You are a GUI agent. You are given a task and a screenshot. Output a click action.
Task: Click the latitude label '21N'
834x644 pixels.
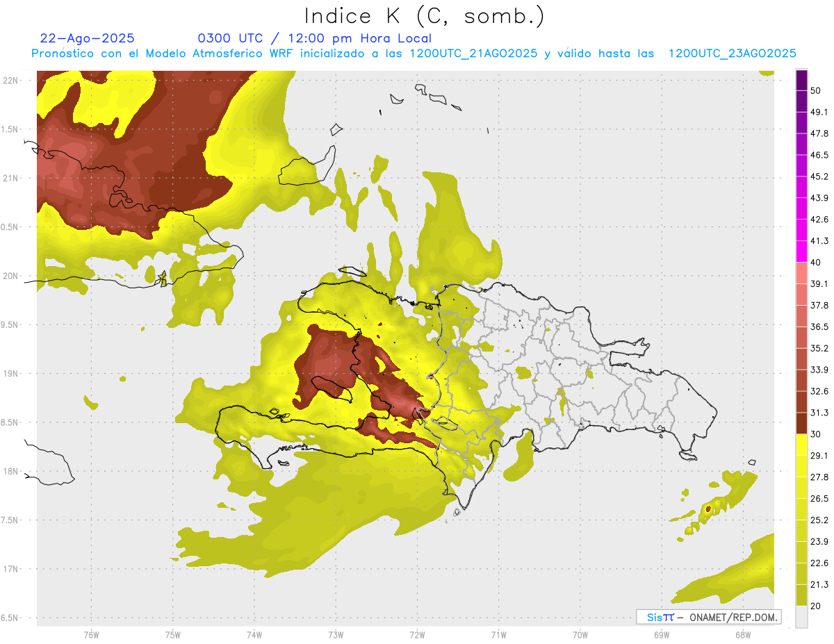10,179
